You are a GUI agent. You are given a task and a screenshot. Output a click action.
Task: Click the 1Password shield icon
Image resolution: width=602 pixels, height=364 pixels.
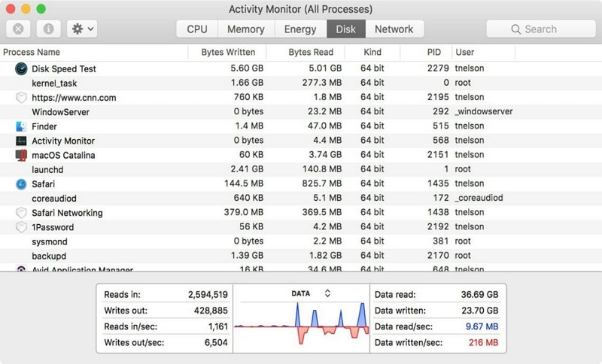click(x=21, y=227)
